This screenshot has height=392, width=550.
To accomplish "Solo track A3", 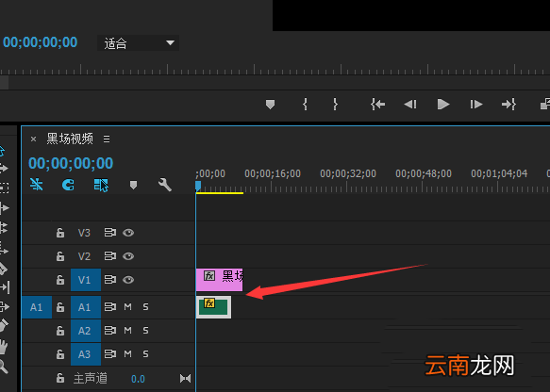I will [145, 354].
